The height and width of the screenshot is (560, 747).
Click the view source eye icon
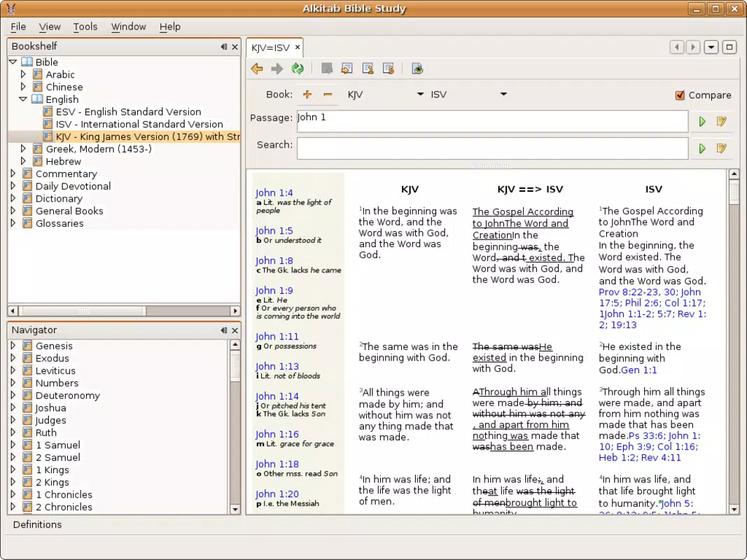pos(417,69)
